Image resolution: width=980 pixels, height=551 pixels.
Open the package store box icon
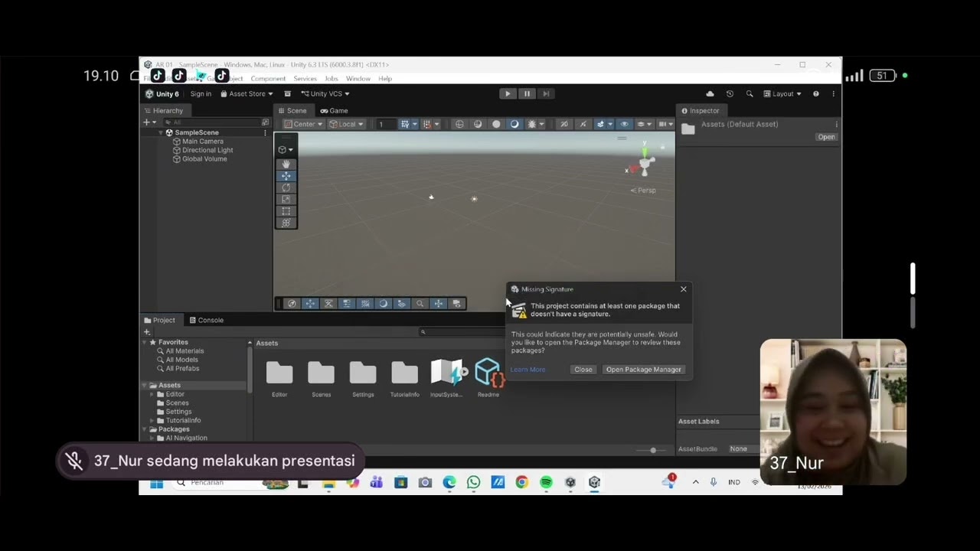pyautogui.click(x=287, y=93)
